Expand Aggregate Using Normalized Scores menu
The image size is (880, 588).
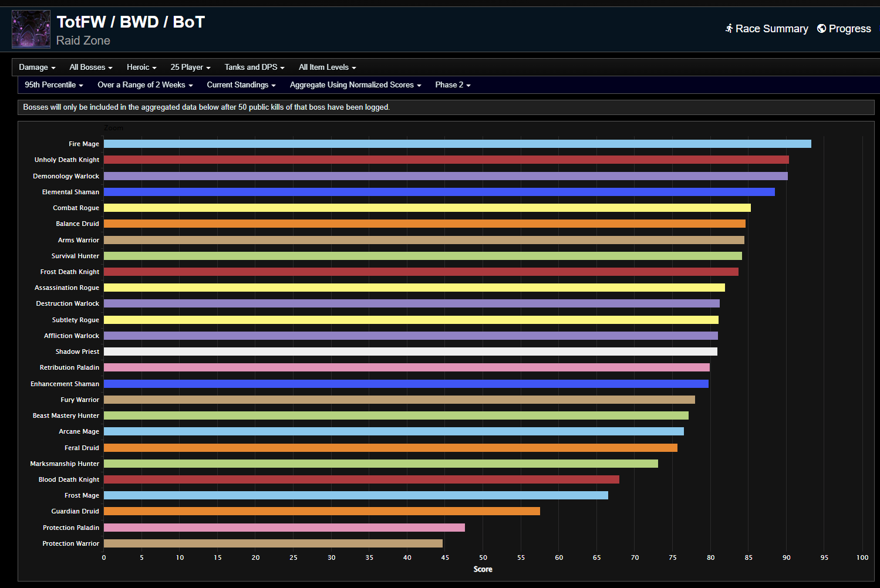tap(355, 85)
